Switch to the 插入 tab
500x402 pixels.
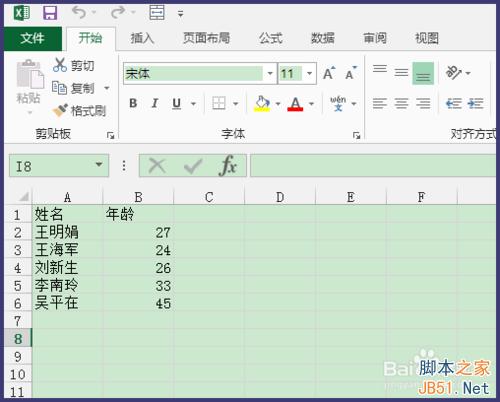click(142, 38)
